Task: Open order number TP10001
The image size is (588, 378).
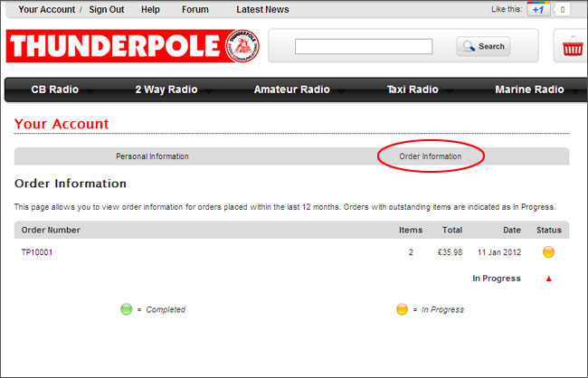Action: point(37,252)
